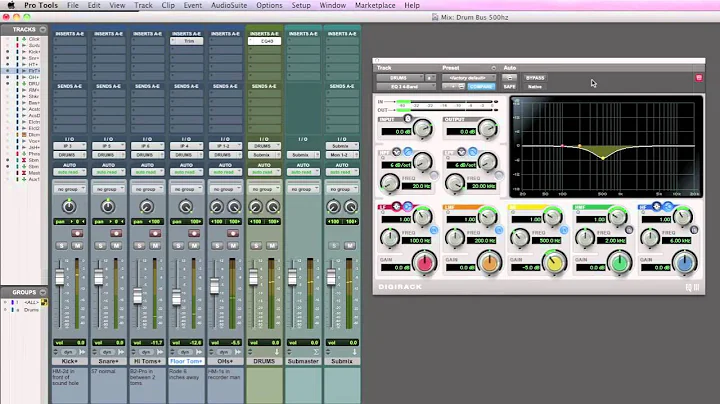720x404 pixels.
Task: Enable the LPF filter button
Action: coord(499,175)
